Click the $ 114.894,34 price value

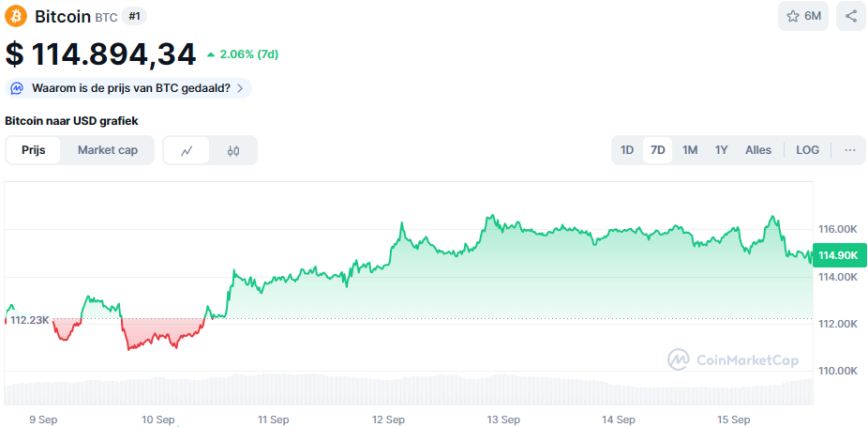click(x=100, y=54)
